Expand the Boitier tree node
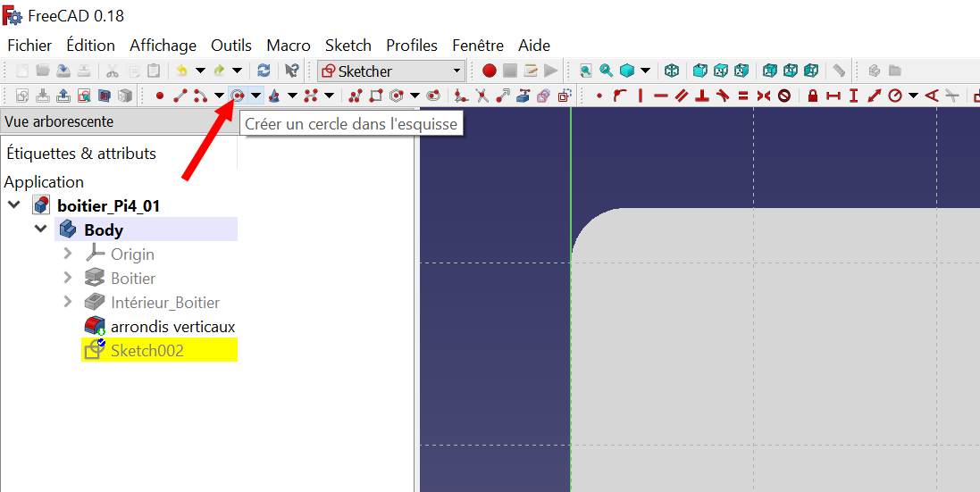 click(68, 278)
